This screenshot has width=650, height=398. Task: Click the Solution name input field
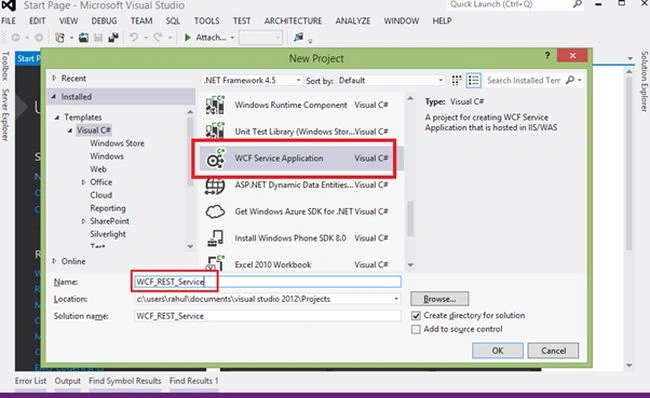[x=267, y=316]
